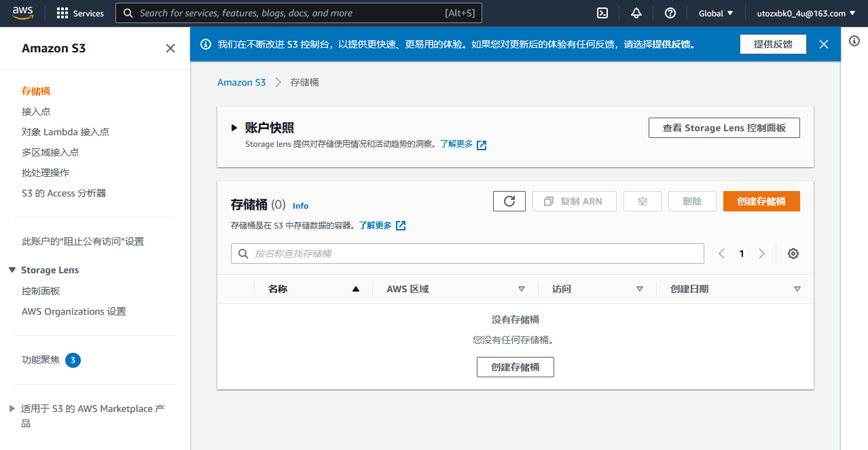The height and width of the screenshot is (450, 868).
Task: Go to previous page arrow
Action: coord(721,254)
